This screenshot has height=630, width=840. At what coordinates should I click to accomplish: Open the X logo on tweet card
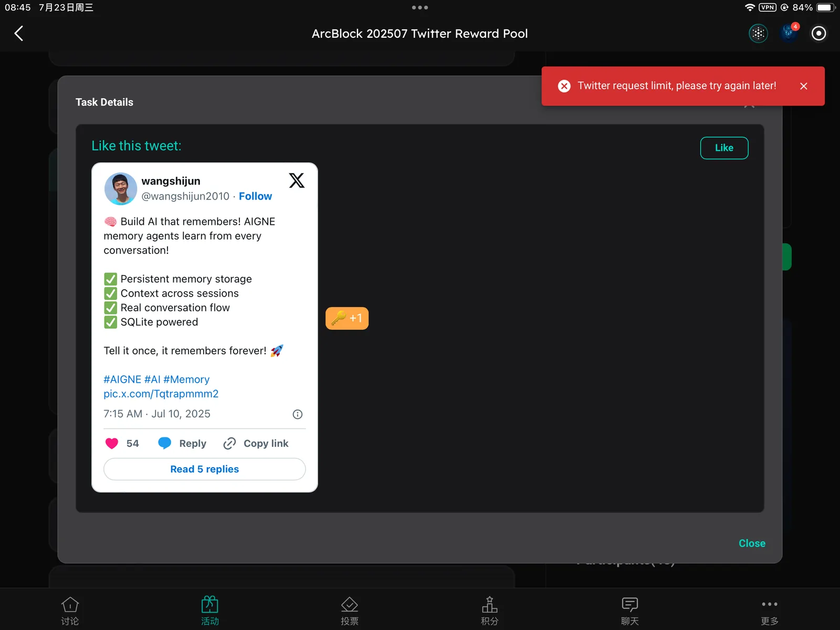click(297, 181)
